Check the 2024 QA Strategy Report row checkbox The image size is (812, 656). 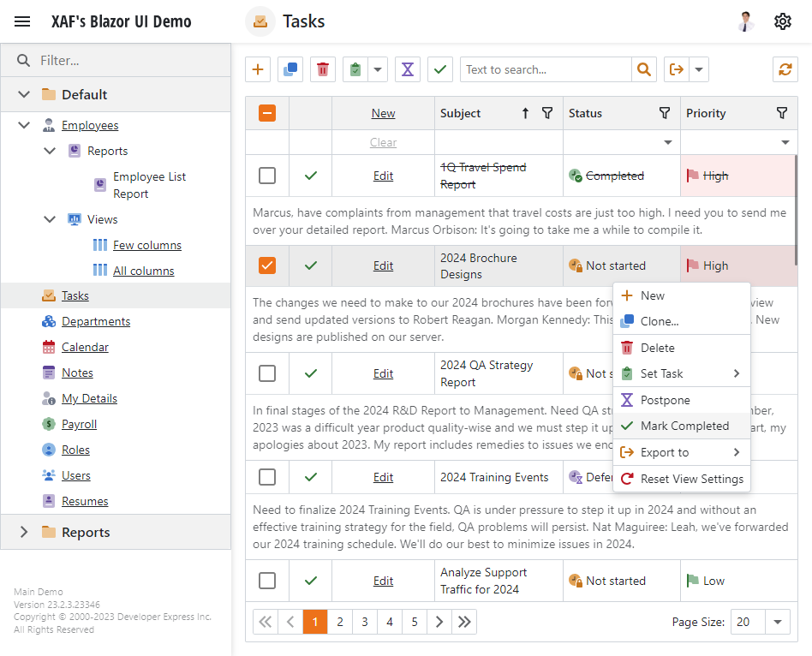pyautogui.click(x=267, y=373)
